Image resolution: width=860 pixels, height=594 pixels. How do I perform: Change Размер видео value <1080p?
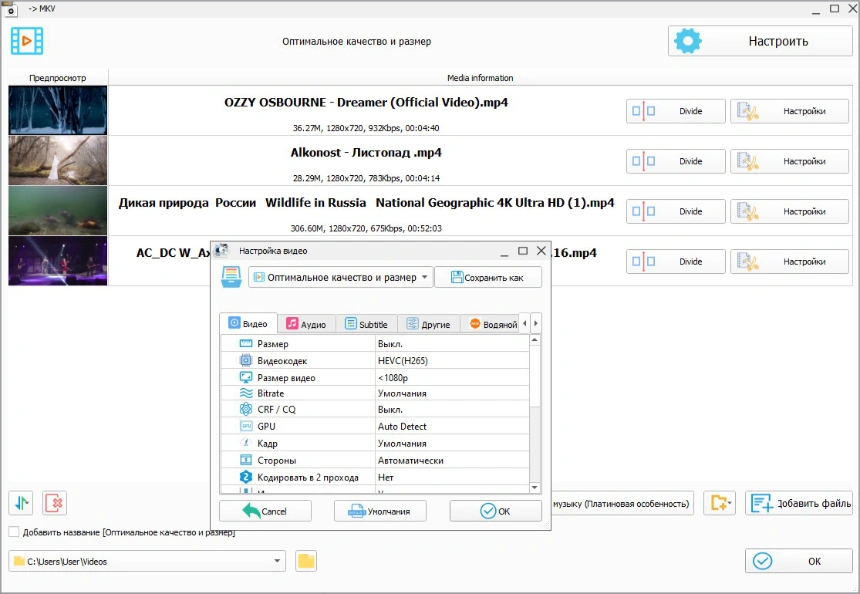(452, 378)
